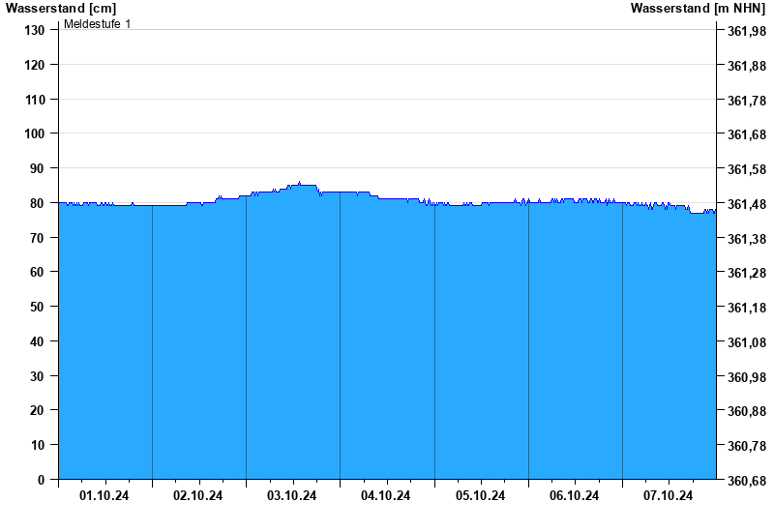774x532 pixels.
Task: Select the 90 value on the cm axis
Action: 37,168
